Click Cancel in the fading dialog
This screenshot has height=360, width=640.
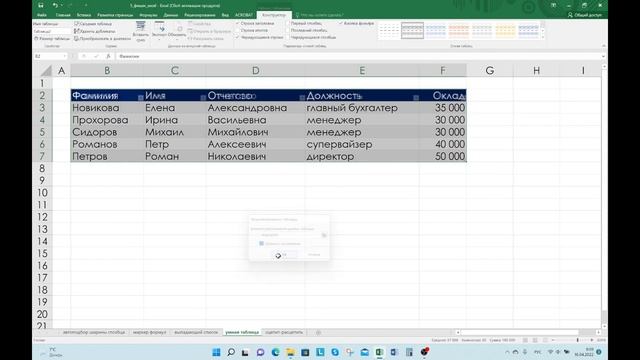point(314,254)
